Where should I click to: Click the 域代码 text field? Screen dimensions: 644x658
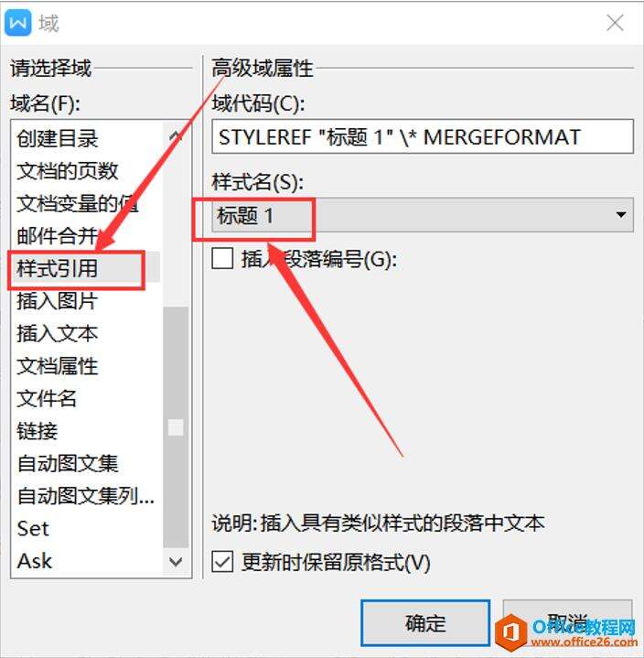[423, 136]
